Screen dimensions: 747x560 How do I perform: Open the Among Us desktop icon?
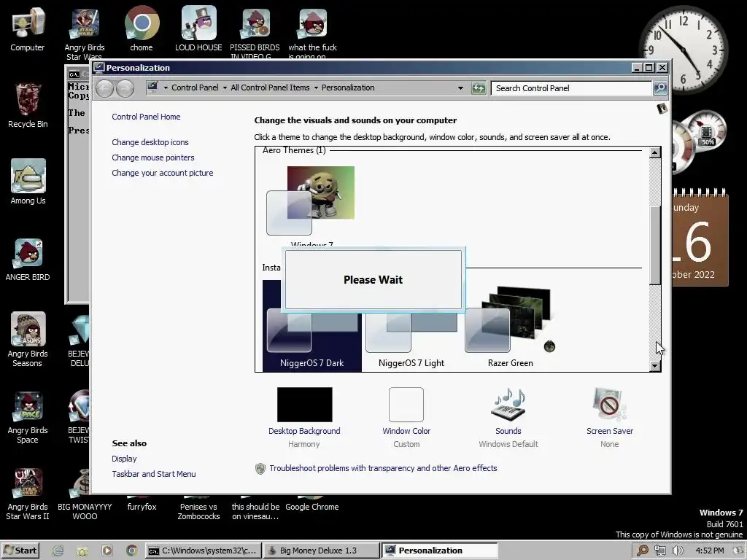(28, 182)
